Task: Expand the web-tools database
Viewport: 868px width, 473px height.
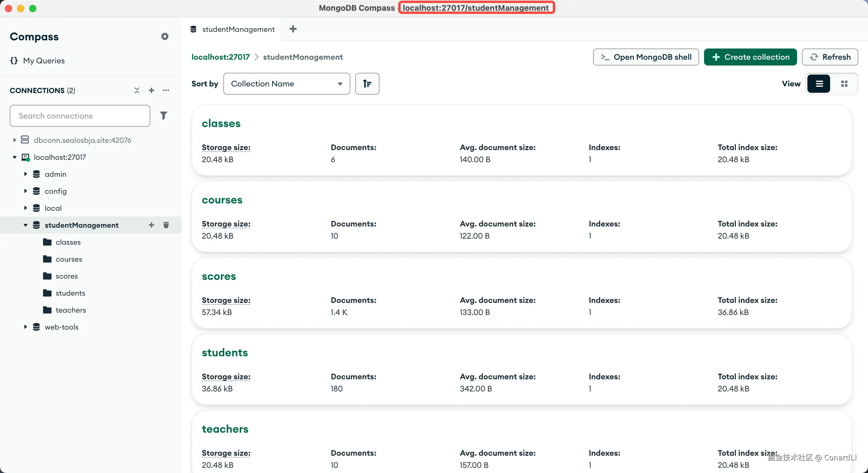Action: 25,327
